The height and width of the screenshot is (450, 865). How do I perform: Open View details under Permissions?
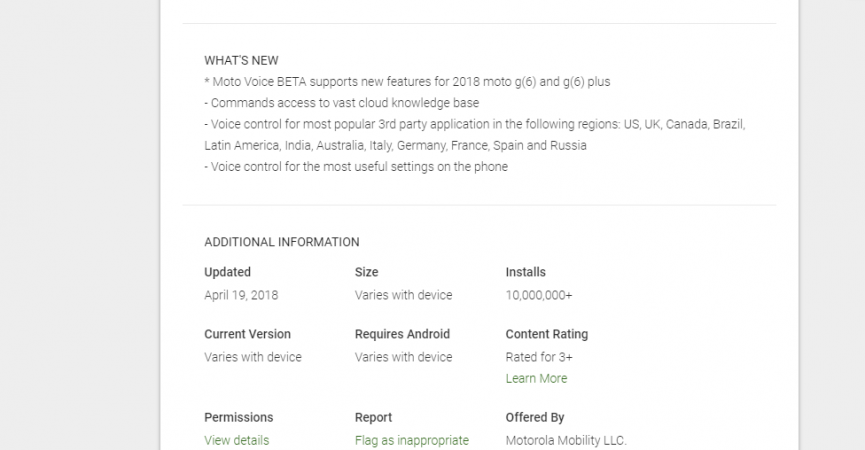237,440
